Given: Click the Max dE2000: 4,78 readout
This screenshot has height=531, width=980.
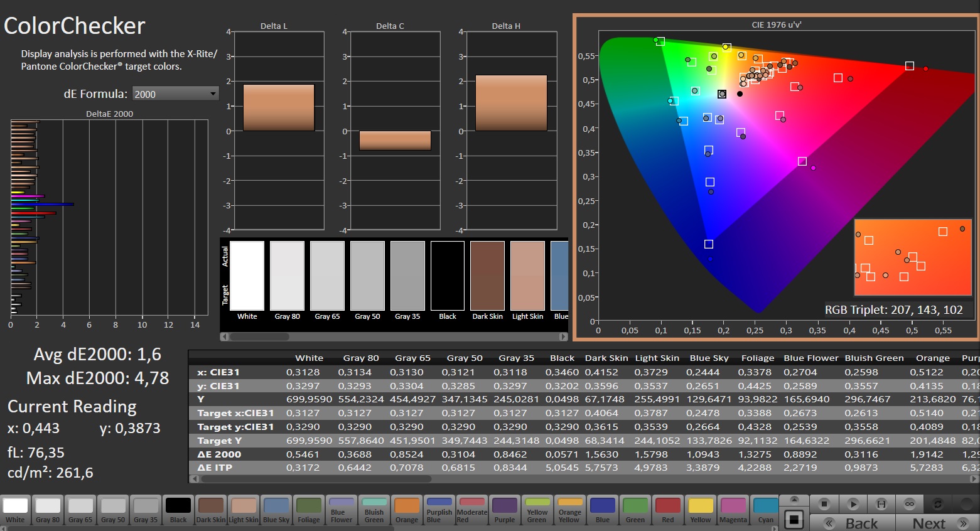Looking at the screenshot, I should [x=98, y=378].
